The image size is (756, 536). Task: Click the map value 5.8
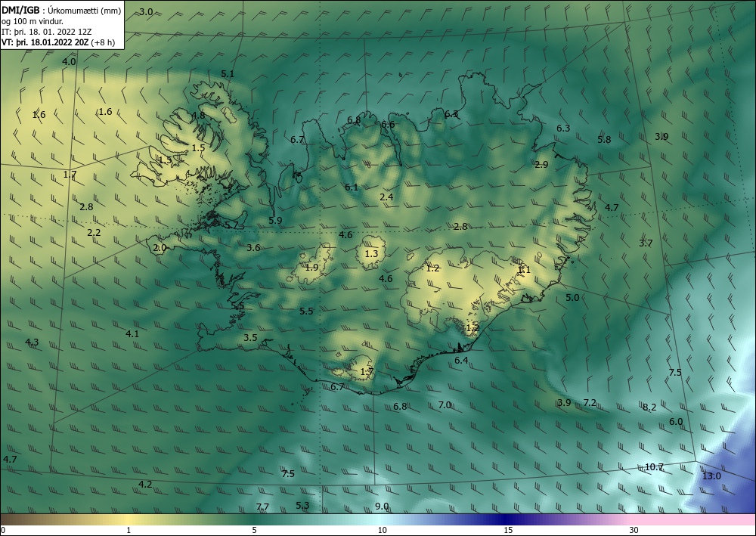[604, 139]
